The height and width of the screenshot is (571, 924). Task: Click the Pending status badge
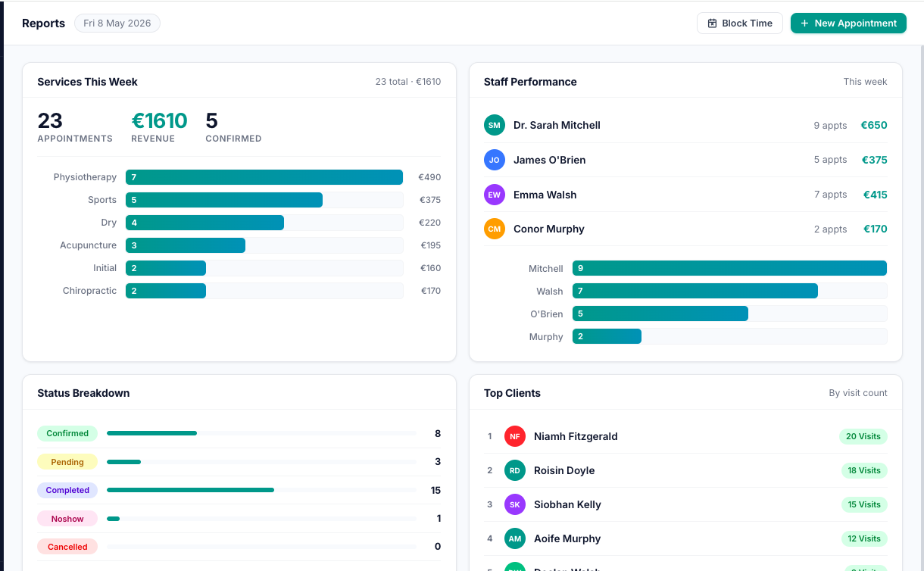[67, 462]
